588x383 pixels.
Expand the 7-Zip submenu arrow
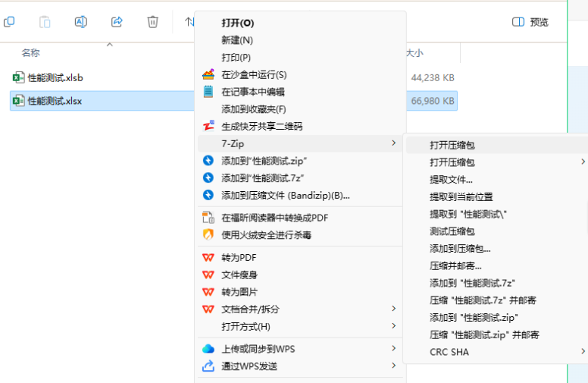click(393, 143)
